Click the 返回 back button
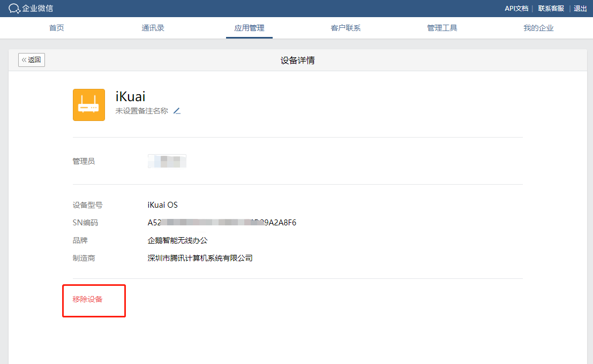Image resolution: width=593 pixels, height=364 pixels. pos(32,60)
